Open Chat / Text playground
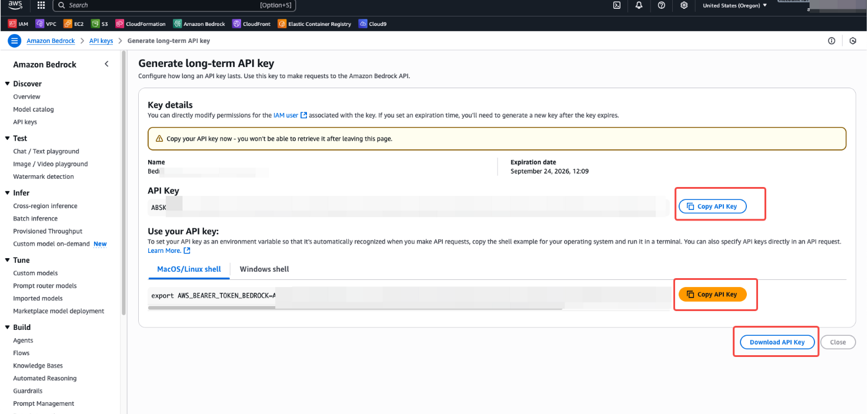868x414 pixels. [46, 151]
